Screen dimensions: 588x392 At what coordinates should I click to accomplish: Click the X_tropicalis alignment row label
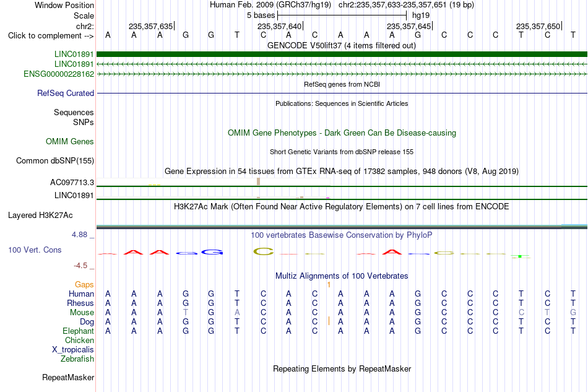click(73, 350)
